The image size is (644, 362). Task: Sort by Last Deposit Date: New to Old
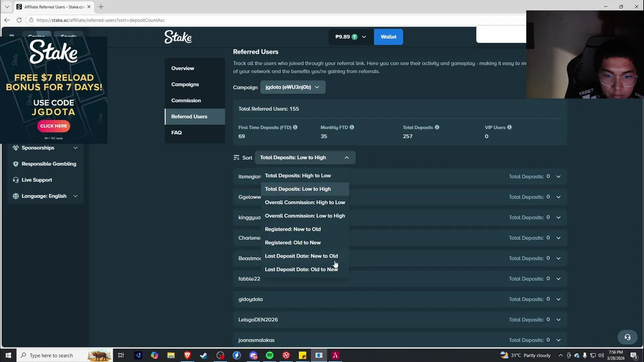[x=305, y=256]
